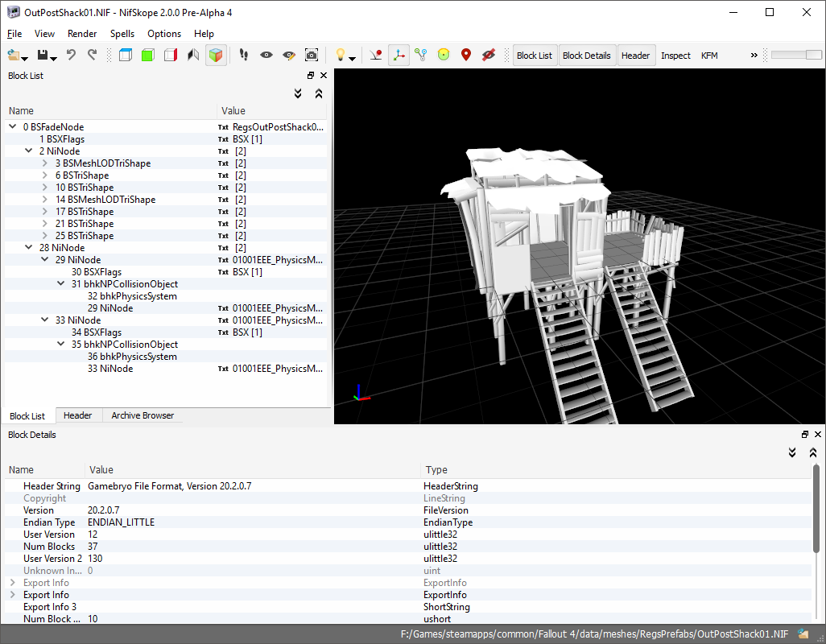Select the Num Blocks value 37
Viewport: 826px width, 644px height.
point(93,547)
